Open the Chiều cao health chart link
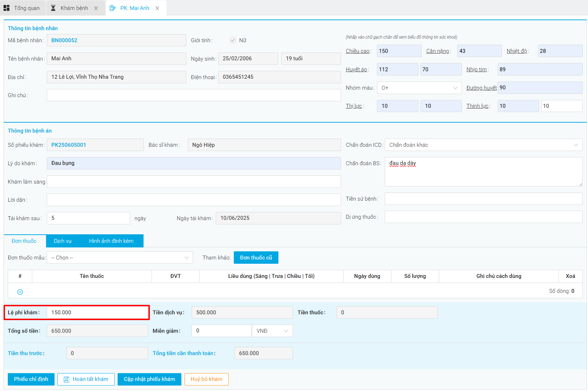 pyautogui.click(x=357, y=51)
